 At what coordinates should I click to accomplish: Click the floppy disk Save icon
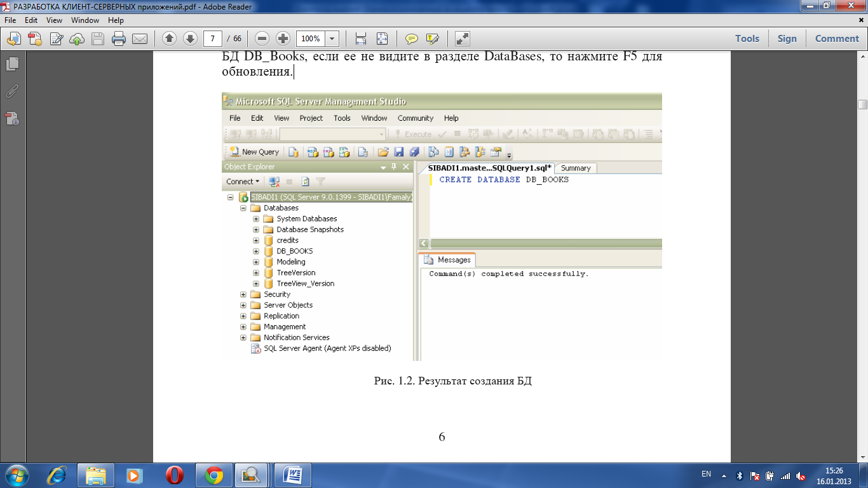coord(98,39)
